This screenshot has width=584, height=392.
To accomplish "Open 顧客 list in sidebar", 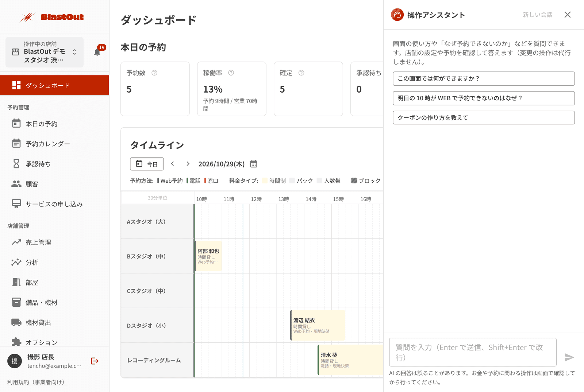I will (x=54, y=184).
